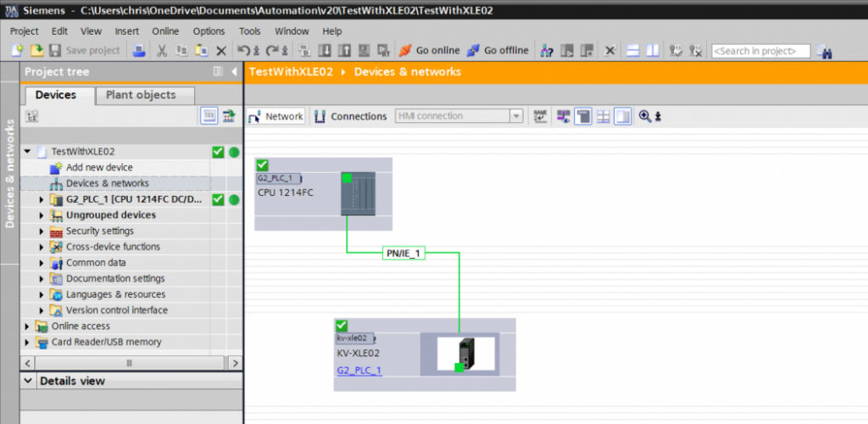Stop CPU toolbar icon
Image resolution: width=868 pixels, height=424 pixels.
587,51
